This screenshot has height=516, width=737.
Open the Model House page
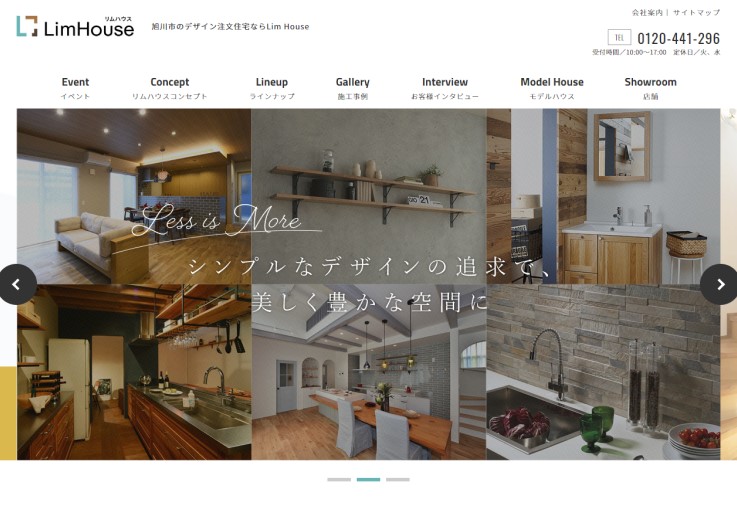(x=552, y=88)
